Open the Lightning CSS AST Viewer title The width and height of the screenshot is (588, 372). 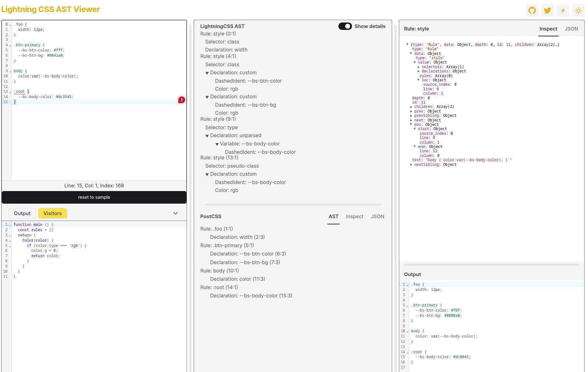51,9
